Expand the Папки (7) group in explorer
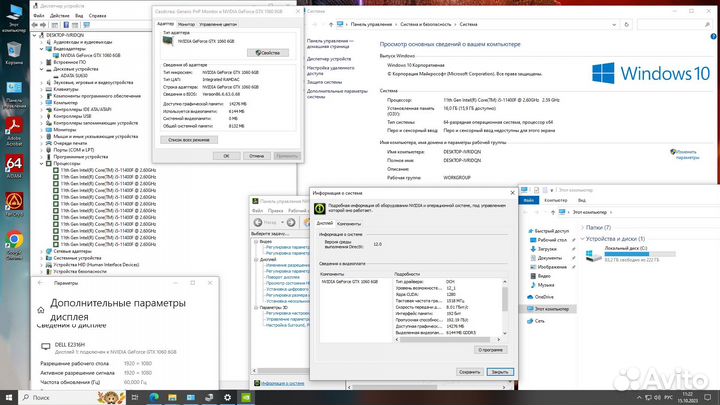 pos(582,227)
